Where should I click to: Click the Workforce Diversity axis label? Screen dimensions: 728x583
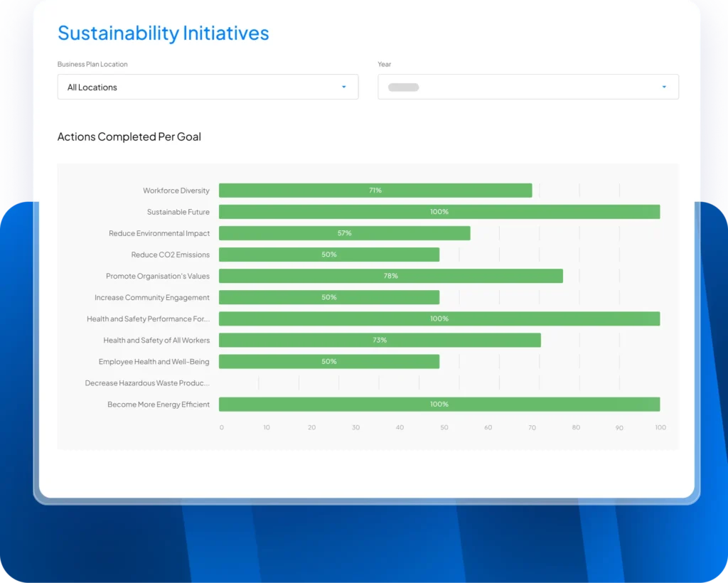click(176, 191)
